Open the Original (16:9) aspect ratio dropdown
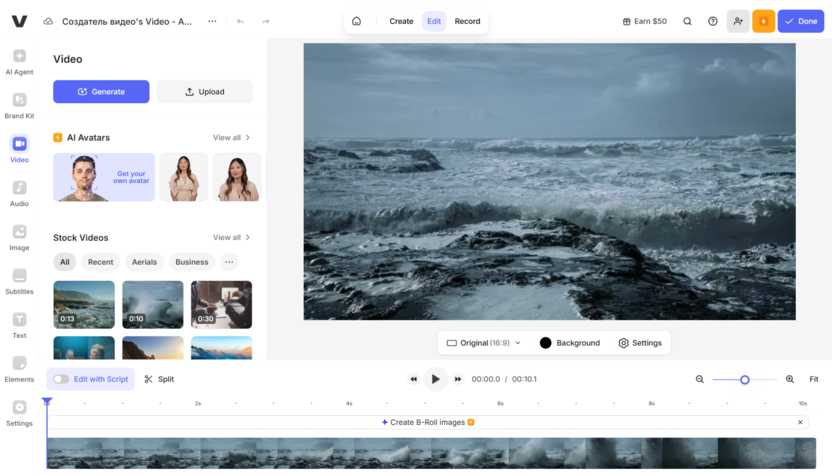The image size is (832, 476). click(x=483, y=343)
